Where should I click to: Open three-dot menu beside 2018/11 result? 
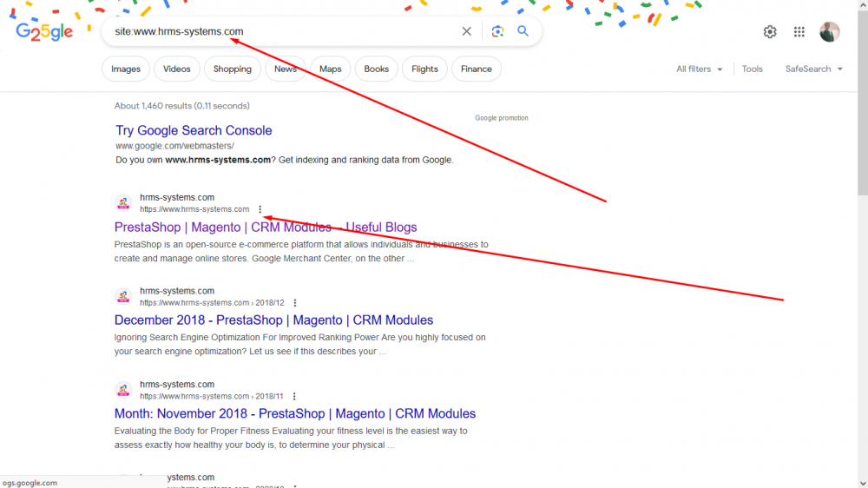coord(294,397)
